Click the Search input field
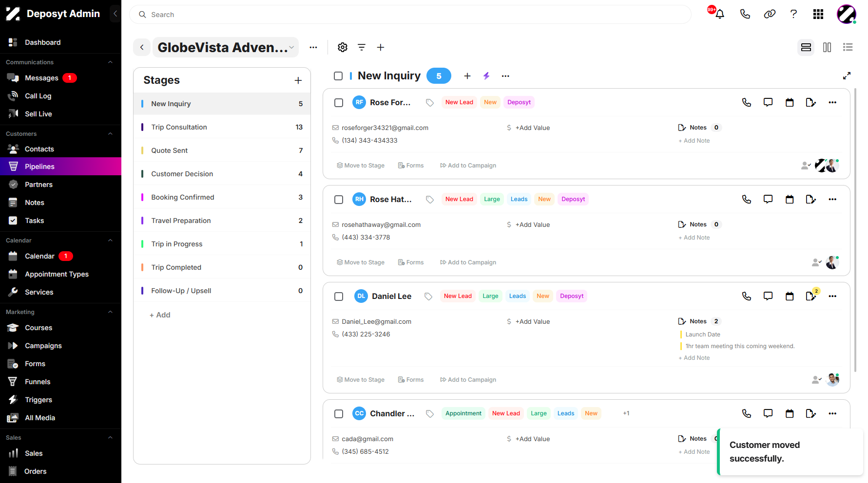868x483 pixels. (x=410, y=15)
